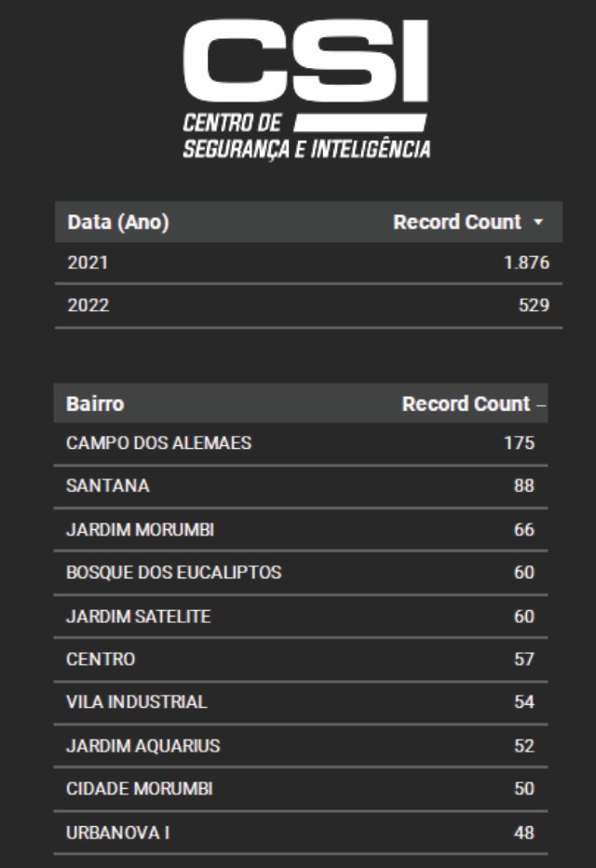Select the SANTANA neighborhood row
This screenshot has width=596, height=868.
tap(108, 486)
